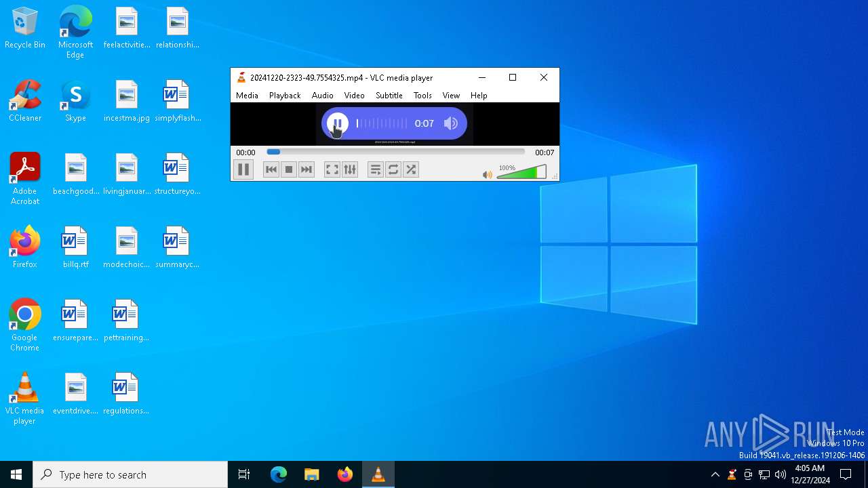This screenshot has height=488, width=868.
Task: Mute audio via VLC speaker icon
Action: (x=487, y=175)
